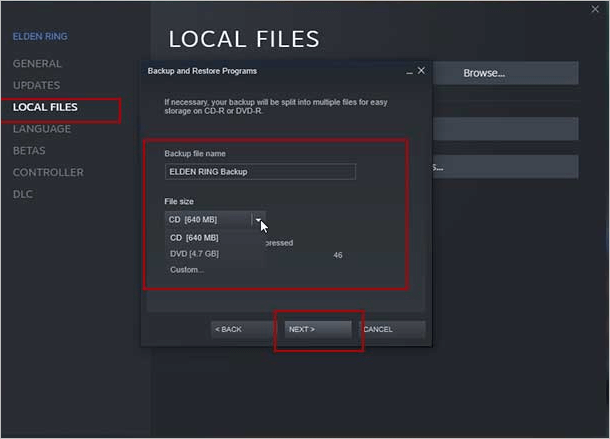Click the ELDEN RING title in sidebar
610x439 pixels.
[39, 37]
